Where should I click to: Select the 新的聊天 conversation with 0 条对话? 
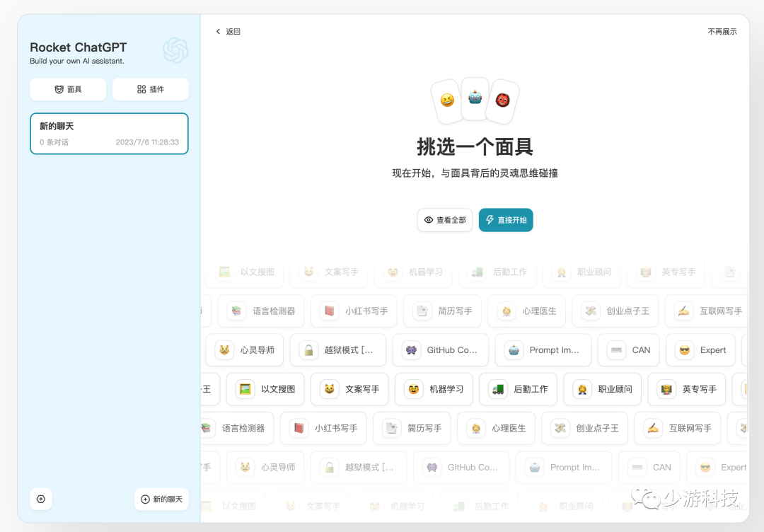tap(109, 134)
